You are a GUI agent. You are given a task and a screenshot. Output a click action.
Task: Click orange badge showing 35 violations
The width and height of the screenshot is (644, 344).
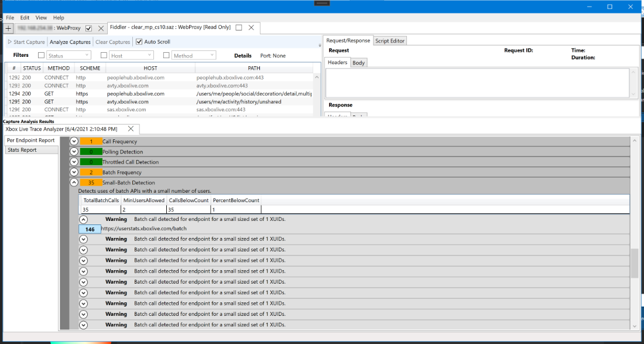(91, 182)
